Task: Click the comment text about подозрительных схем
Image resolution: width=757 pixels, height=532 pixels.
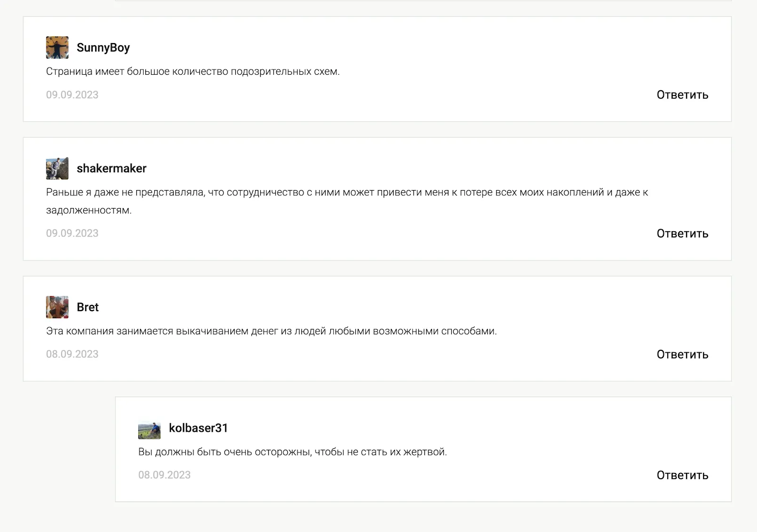Action: [x=193, y=72]
